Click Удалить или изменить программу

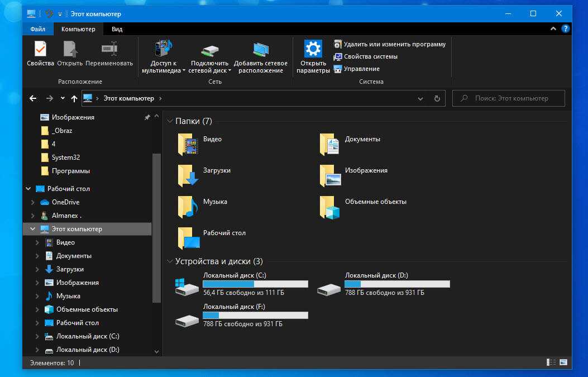[x=394, y=44]
